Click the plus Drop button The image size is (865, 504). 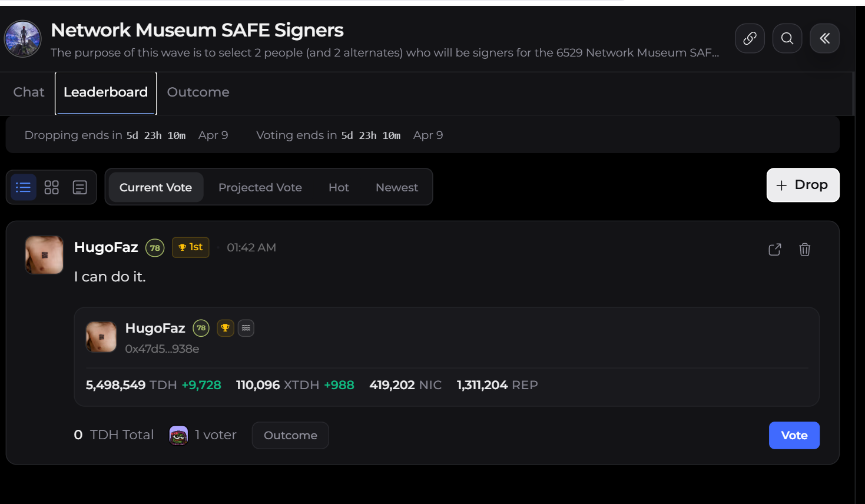point(803,185)
